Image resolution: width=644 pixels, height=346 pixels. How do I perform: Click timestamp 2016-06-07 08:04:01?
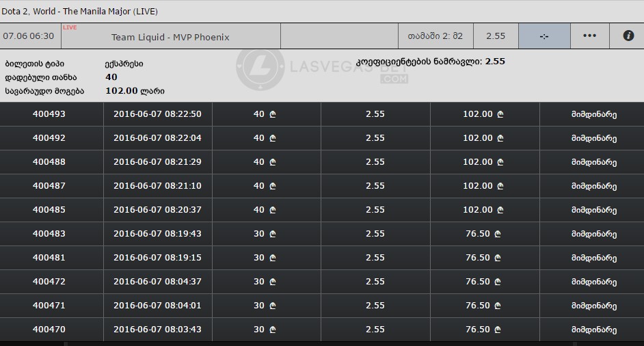click(157, 306)
